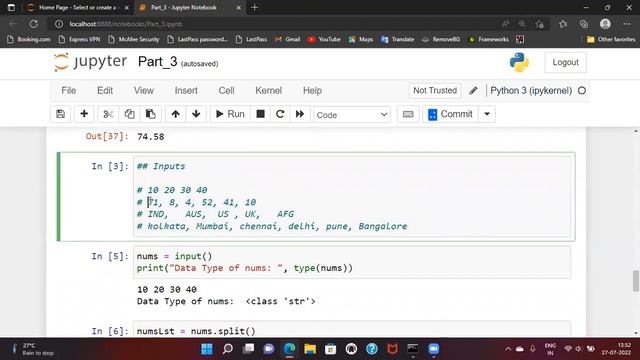Open the File menu
The image size is (640, 360).
click(x=69, y=91)
